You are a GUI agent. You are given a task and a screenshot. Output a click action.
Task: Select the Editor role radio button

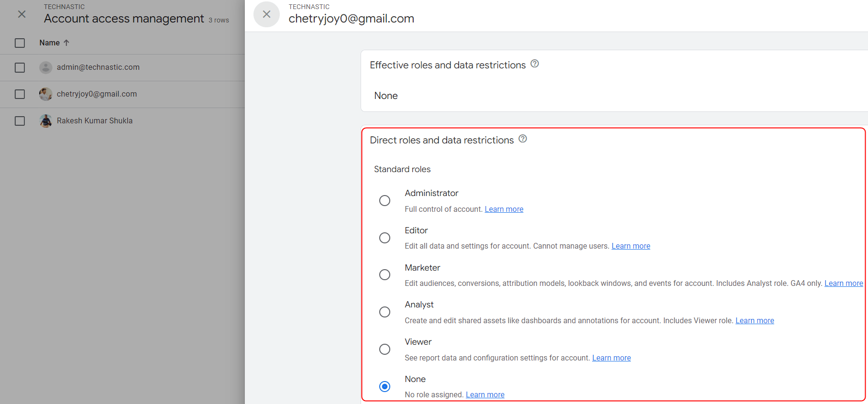click(385, 238)
